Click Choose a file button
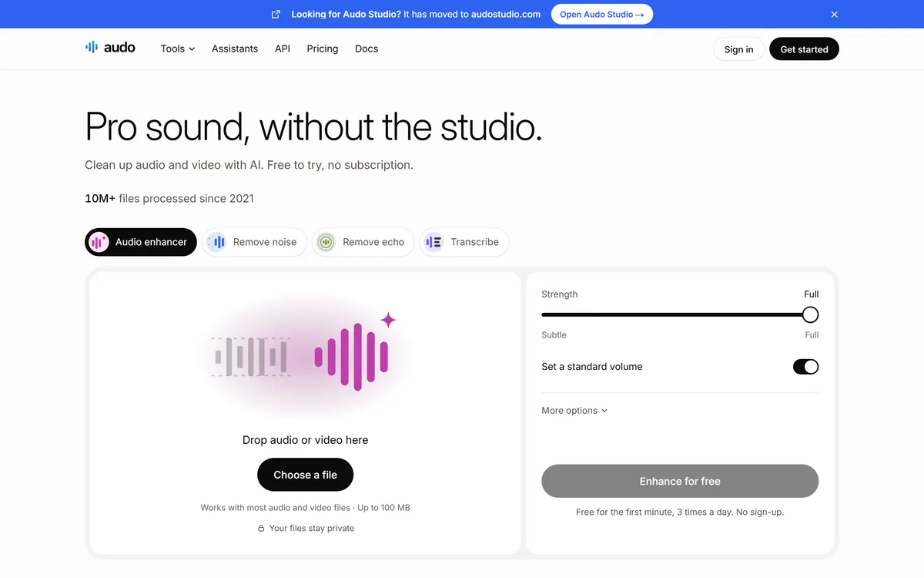The image size is (924, 578). click(305, 475)
